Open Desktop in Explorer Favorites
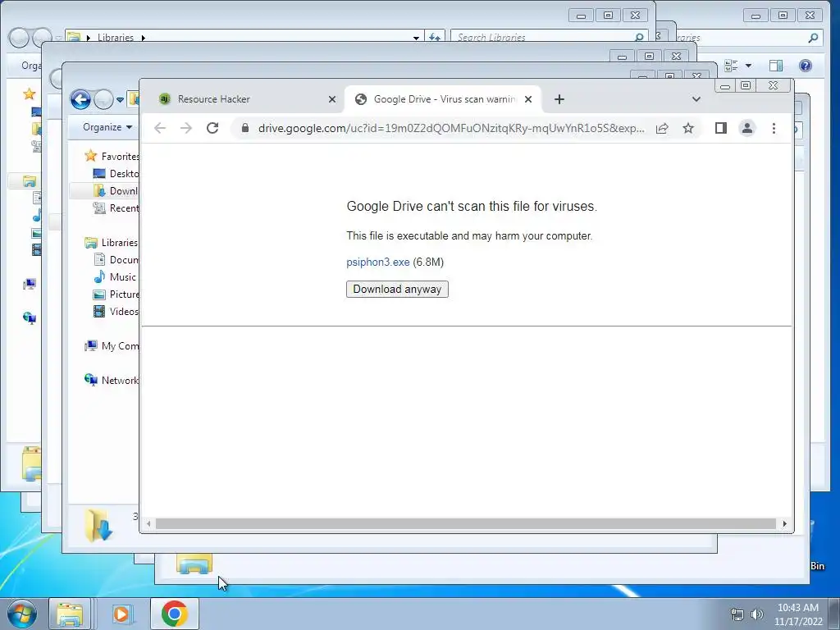The image size is (840, 630). click(116, 174)
